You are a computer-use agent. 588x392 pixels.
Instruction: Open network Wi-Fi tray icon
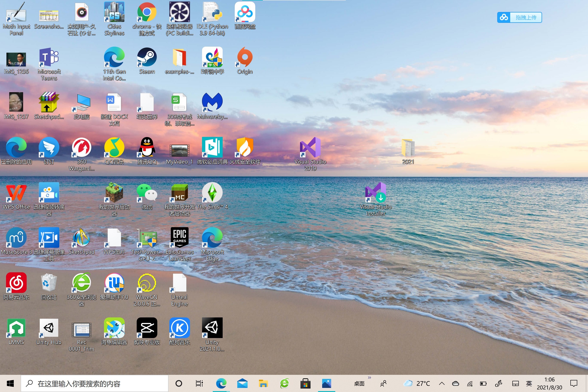[470, 383]
